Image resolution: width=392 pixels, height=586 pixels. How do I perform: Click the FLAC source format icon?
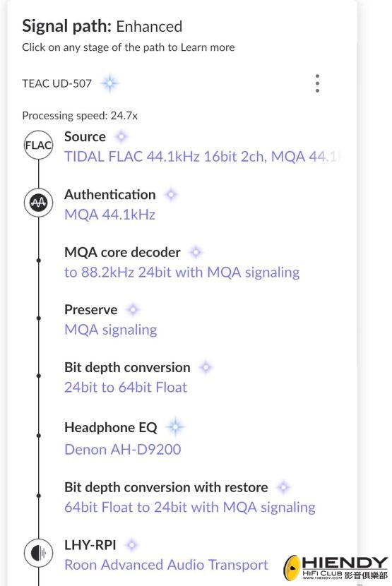(39, 145)
